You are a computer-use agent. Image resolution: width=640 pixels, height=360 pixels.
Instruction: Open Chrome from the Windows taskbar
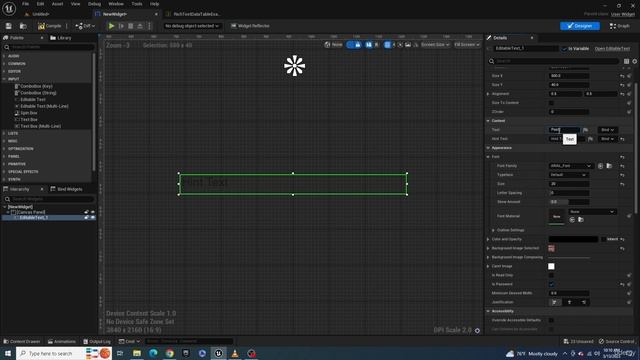point(170,353)
